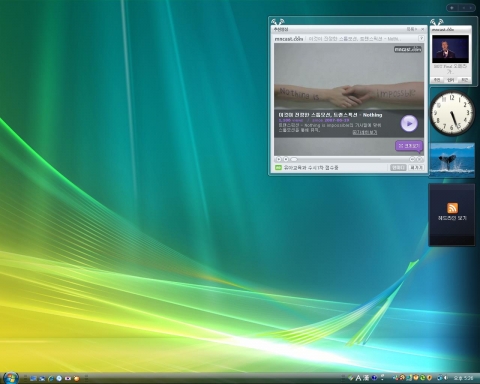Click the whale tail slideshow picture gadget
This screenshot has height=384, width=480.
[452, 160]
